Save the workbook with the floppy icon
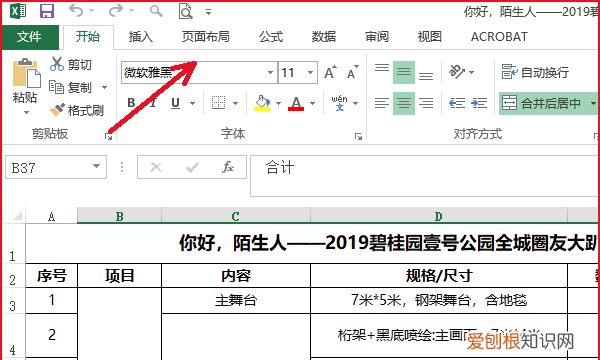Image resolution: width=600 pixels, height=360 pixels. click(47, 11)
